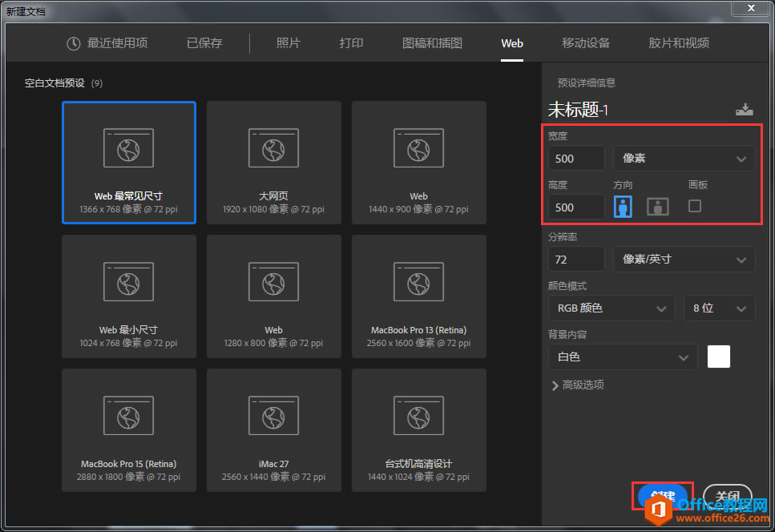The width and height of the screenshot is (775, 532).
Task: Click the 高度 height field showing 500
Action: (x=576, y=207)
